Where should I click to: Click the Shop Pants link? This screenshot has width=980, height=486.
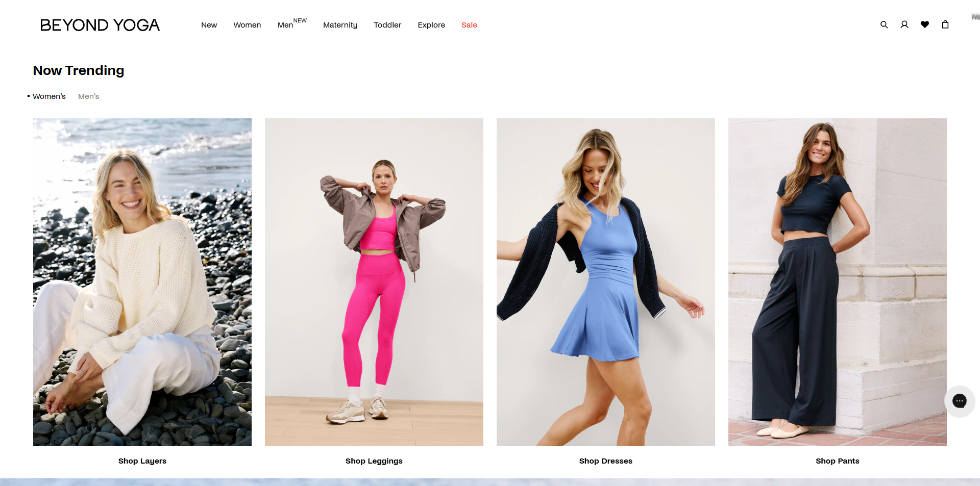click(x=837, y=461)
